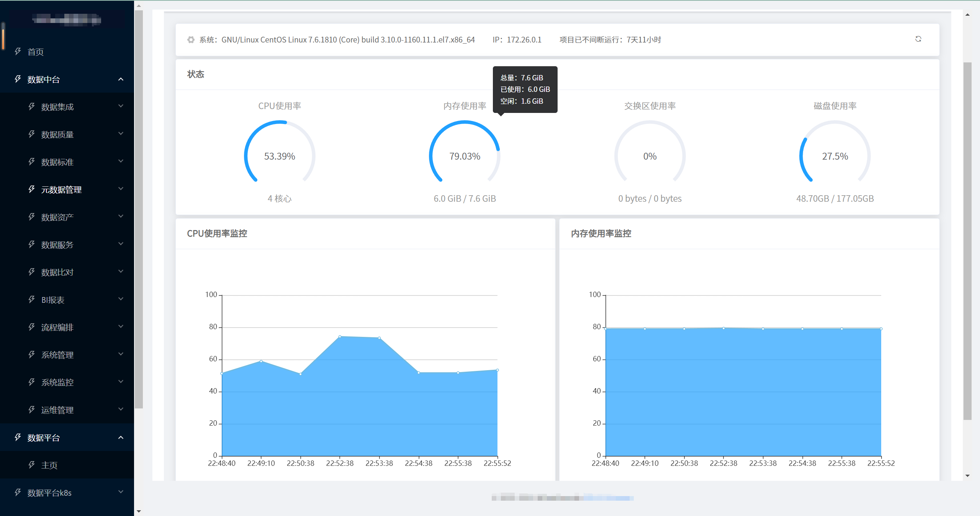
Task: Click the lightning icon beside 运维管理
Action: (31, 410)
